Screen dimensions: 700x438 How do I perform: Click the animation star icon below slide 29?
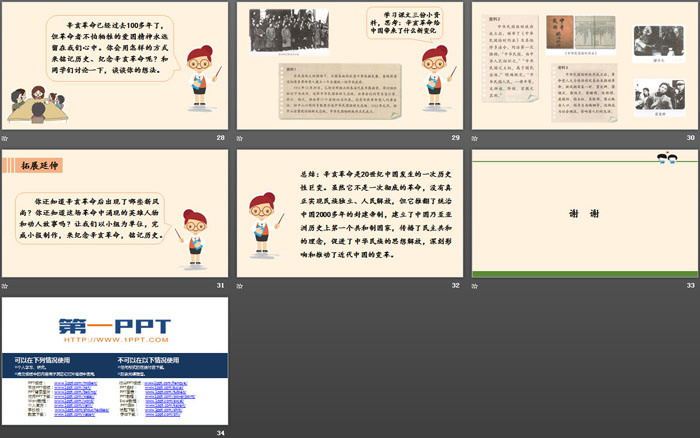click(240, 138)
